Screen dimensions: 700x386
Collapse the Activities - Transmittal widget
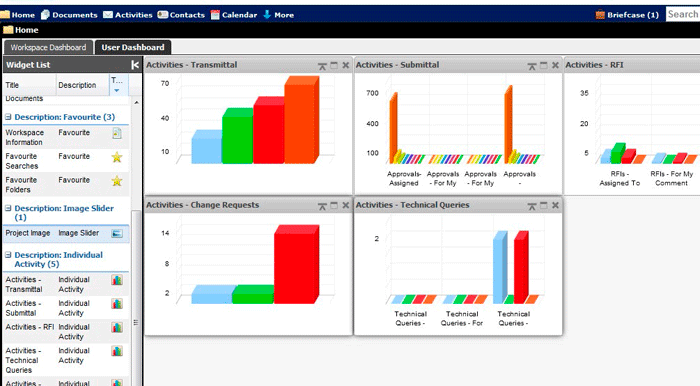coord(322,66)
